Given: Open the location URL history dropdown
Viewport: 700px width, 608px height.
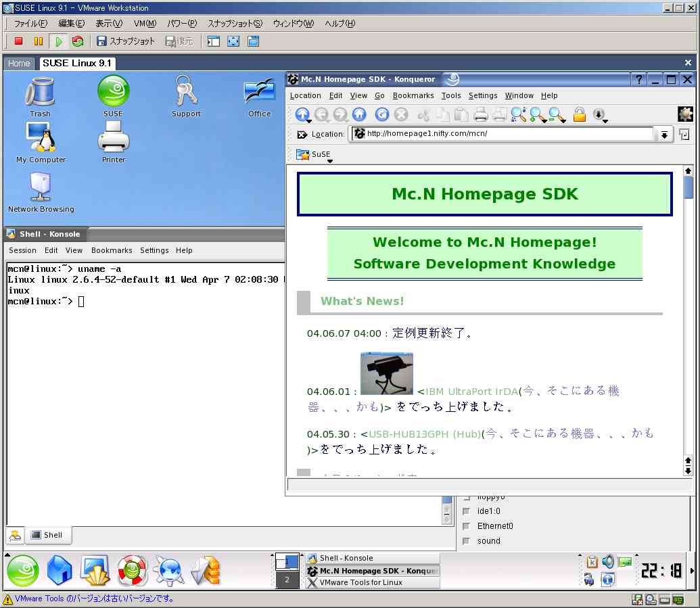Looking at the screenshot, I should coord(664,135).
